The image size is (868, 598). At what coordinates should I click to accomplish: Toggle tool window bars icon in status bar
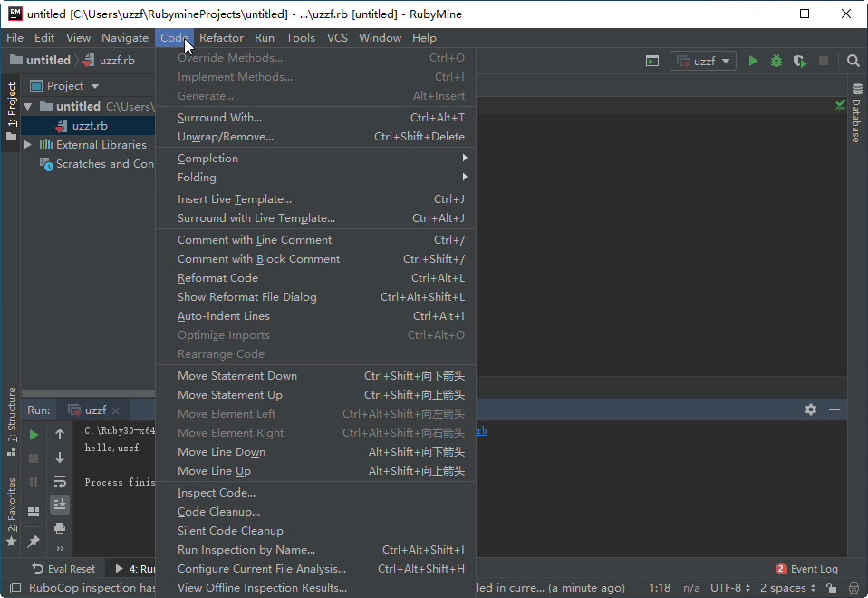coord(15,587)
